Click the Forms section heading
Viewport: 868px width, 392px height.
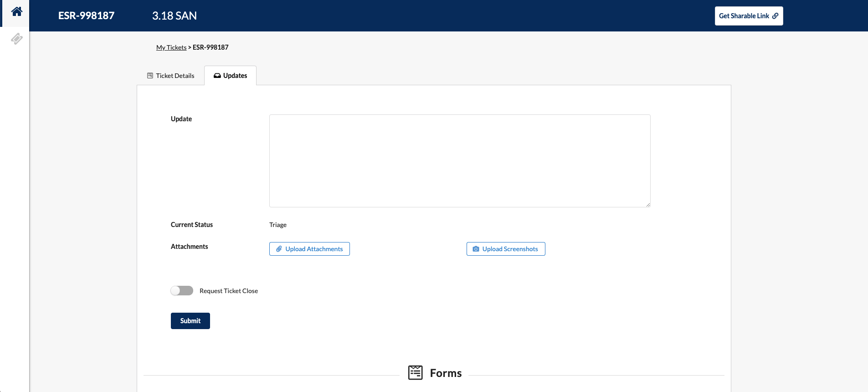pyautogui.click(x=446, y=373)
